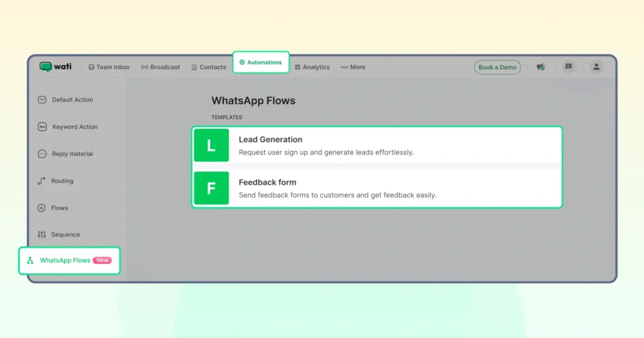Click the Analytics grid icon
This screenshot has width=644, height=338.
[x=297, y=67]
